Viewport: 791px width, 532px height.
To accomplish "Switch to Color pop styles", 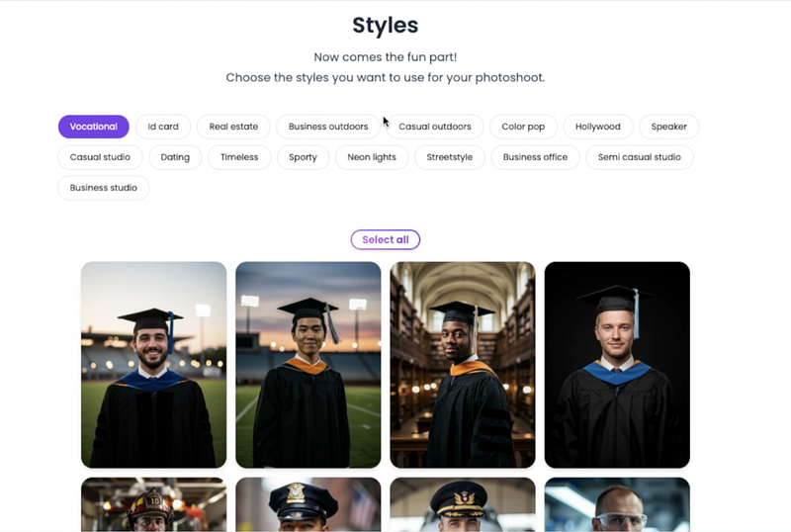I will coord(523,127).
